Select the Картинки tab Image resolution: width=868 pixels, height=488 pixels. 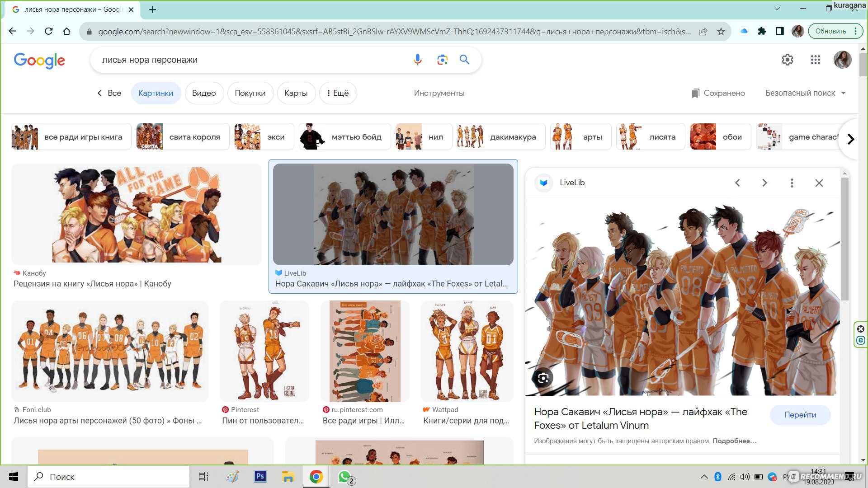click(x=156, y=93)
